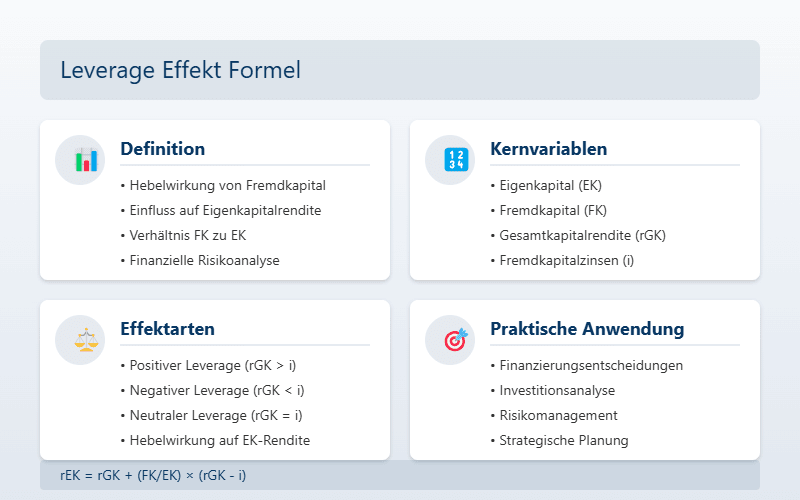Viewport: 800px width, 500px height.
Task: Select Negativer Leverage (rGK < i)
Action: point(217,390)
